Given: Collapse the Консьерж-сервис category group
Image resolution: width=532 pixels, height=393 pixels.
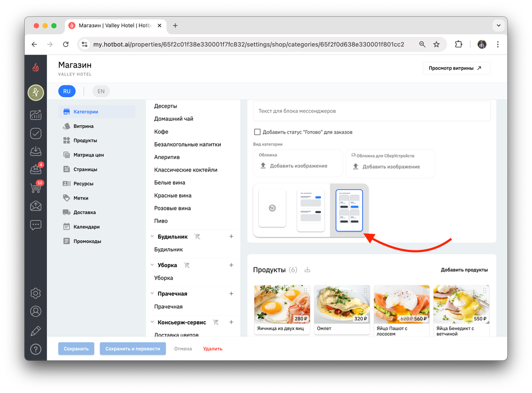Looking at the screenshot, I should tap(152, 322).
